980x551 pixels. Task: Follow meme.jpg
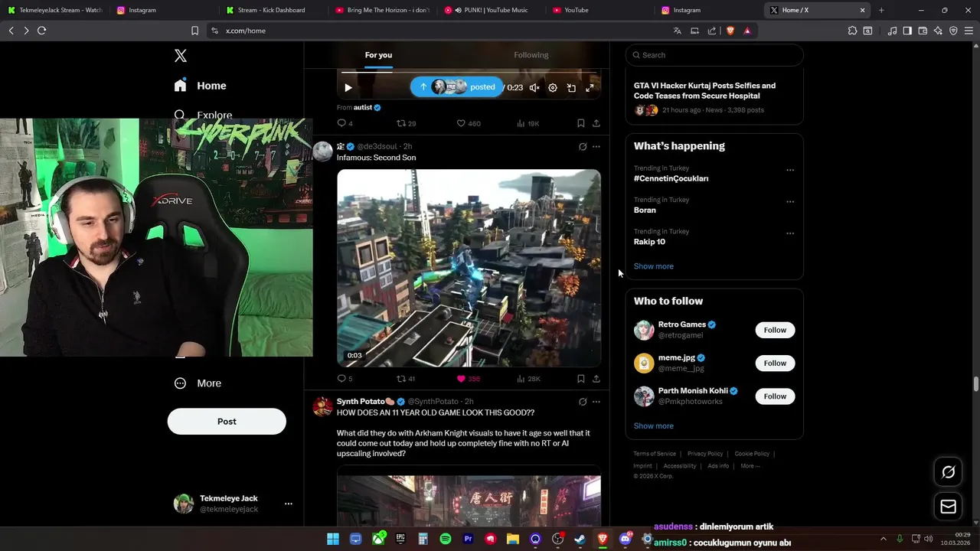[775, 364]
